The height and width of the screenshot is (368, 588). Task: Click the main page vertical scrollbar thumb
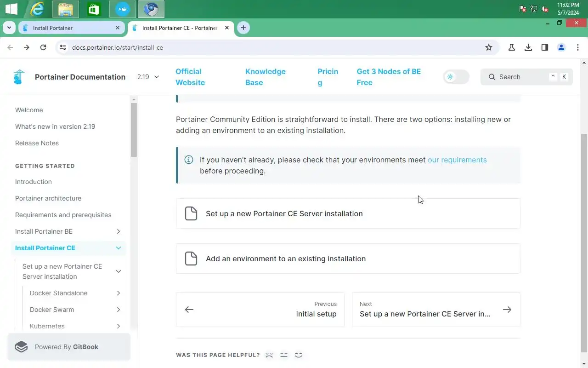[584, 243]
